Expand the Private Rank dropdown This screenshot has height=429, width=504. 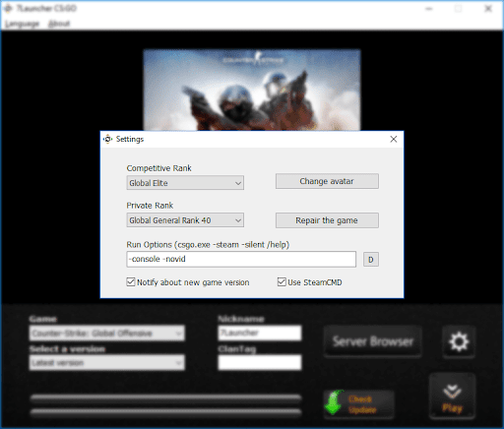pyautogui.click(x=185, y=220)
